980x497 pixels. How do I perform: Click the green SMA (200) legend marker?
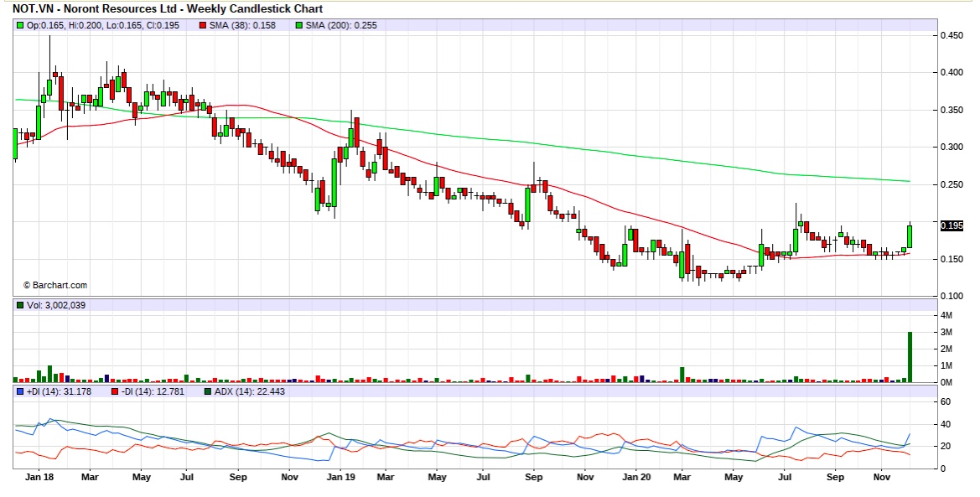point(297,26)
